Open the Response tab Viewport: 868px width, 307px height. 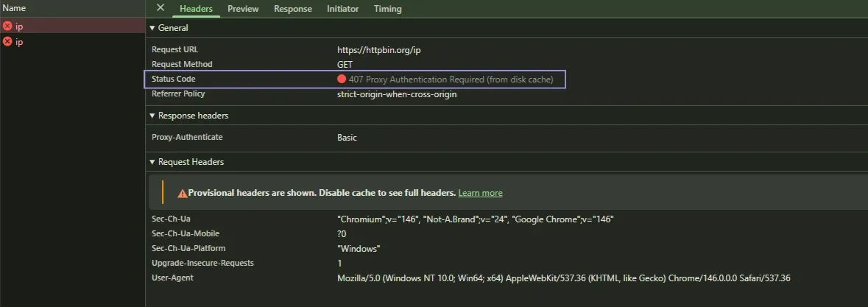pos(293,9)
